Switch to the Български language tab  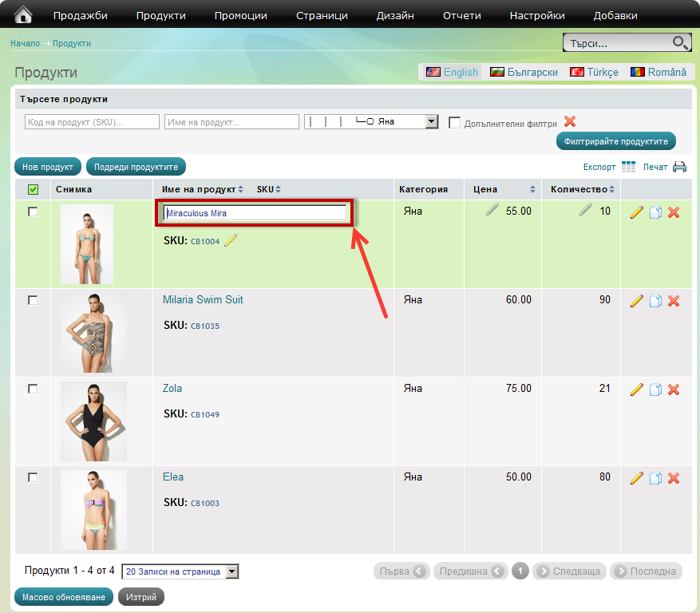coord(524,72)
